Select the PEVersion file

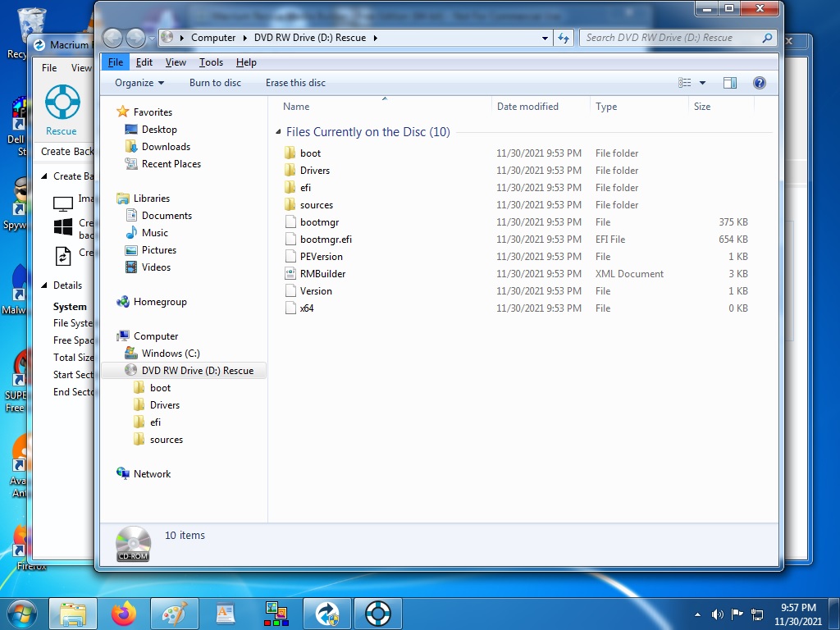pos(321,257)
